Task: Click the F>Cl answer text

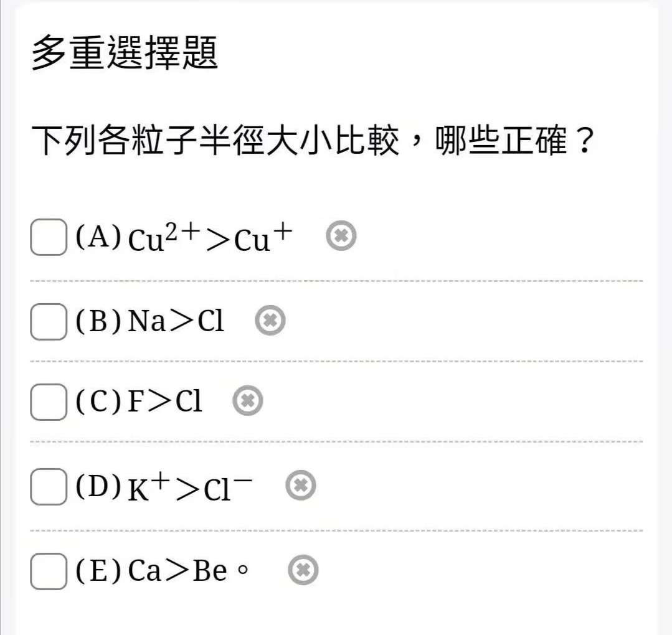Action: (164, 401)
